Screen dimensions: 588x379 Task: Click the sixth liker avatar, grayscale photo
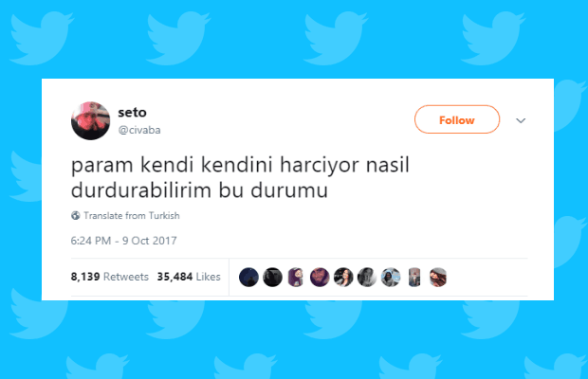(x=367, y=278)
